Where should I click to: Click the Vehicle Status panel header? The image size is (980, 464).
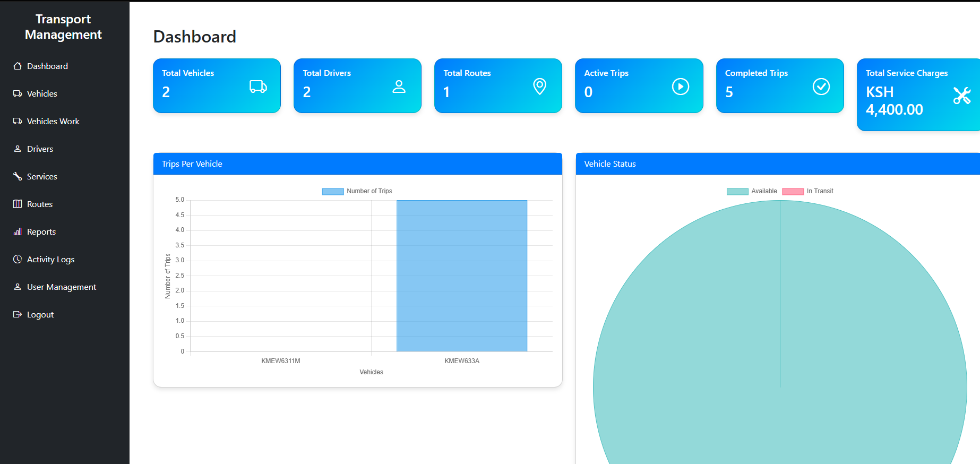coord(778,164)
